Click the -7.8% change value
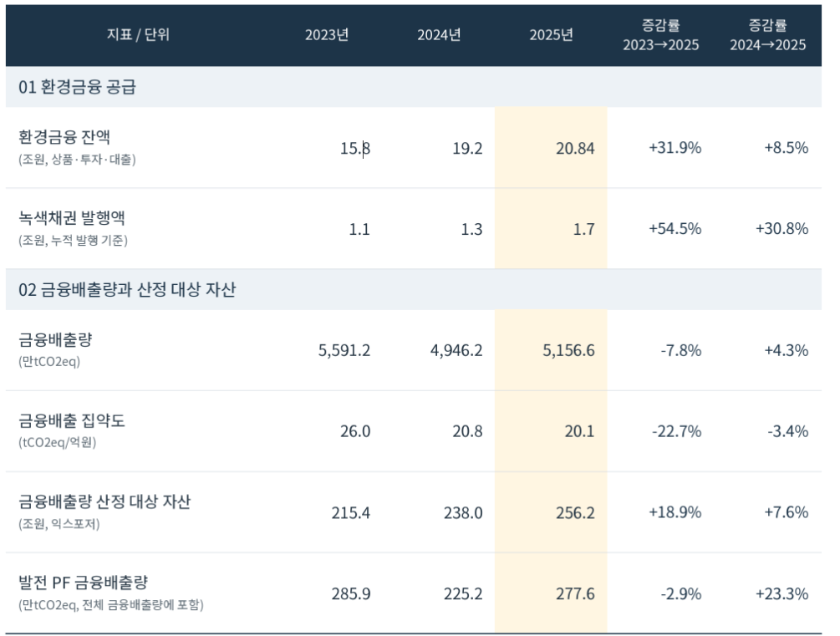 coord(681,350)
